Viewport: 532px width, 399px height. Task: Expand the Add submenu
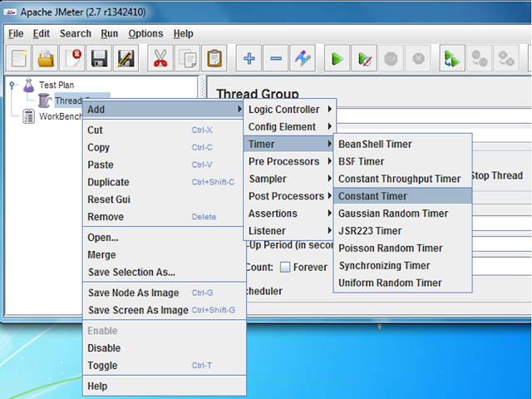coord(163,109)
